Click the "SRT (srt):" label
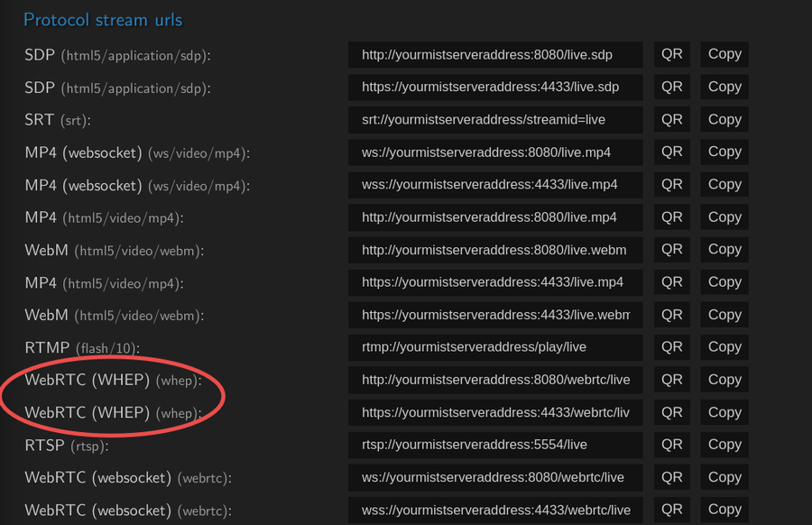The height and width of the screenshot is (525, 812). [x=58, y=120]
